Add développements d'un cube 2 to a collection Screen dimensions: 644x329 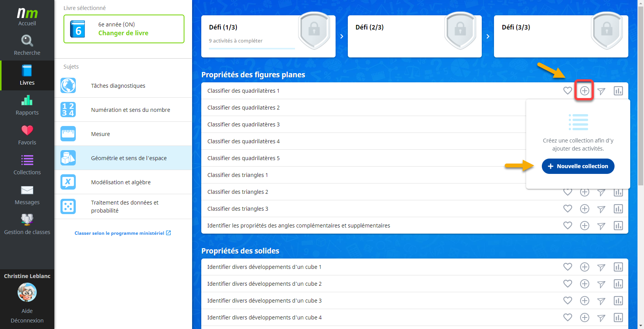584,284
